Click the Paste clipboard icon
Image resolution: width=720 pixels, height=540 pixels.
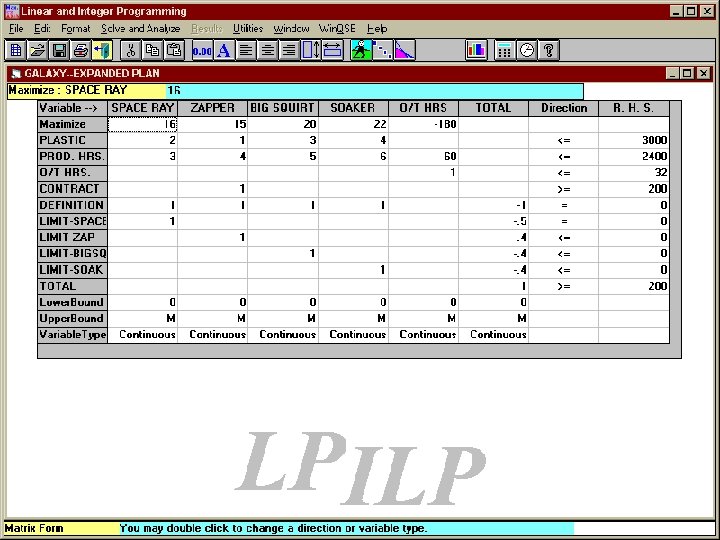pos(174,50)
